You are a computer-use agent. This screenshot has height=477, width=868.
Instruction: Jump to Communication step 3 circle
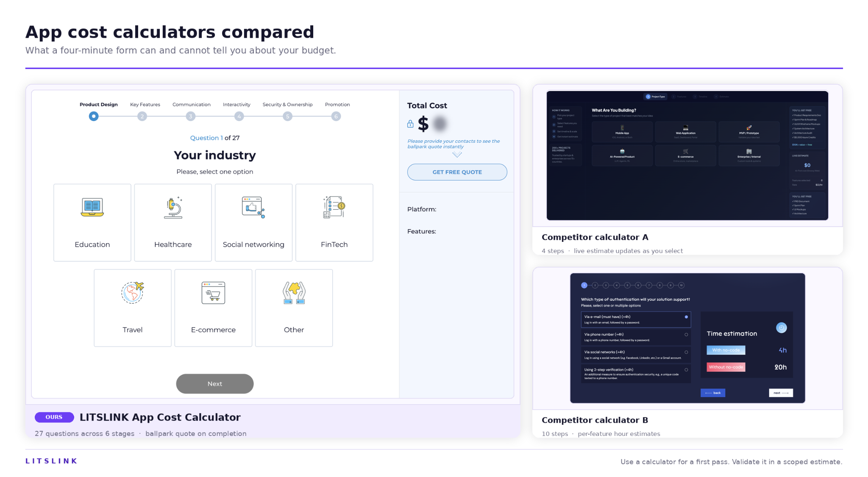[191, 116]
